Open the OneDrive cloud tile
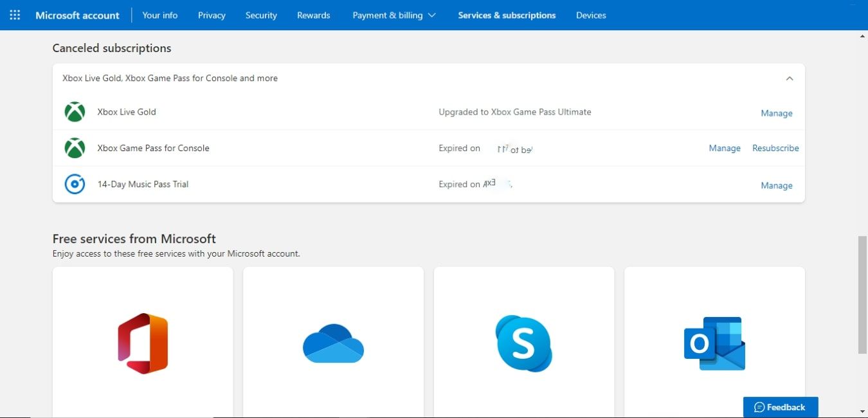868x418 pixels. point(333,343)
